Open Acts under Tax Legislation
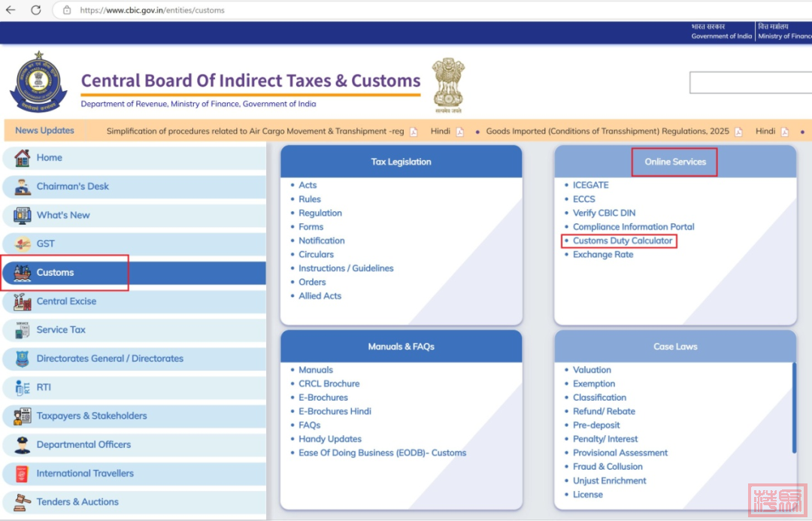 click(308, 185)
